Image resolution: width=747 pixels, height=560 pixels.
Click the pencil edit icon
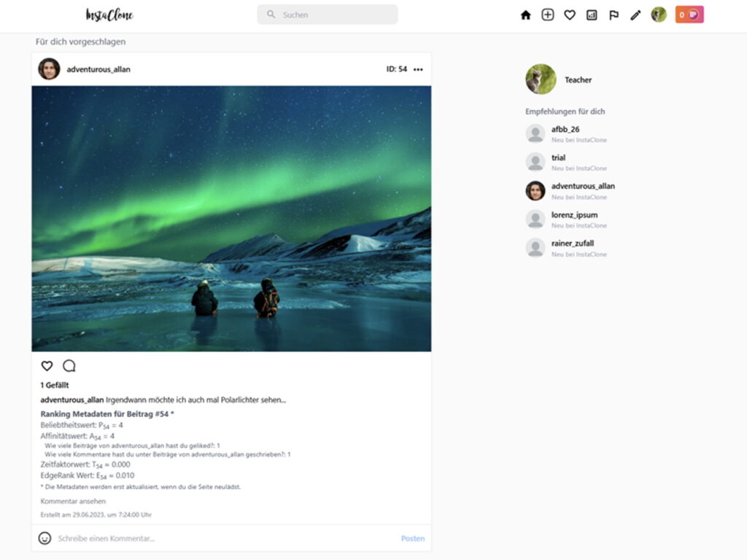[635, 15]
